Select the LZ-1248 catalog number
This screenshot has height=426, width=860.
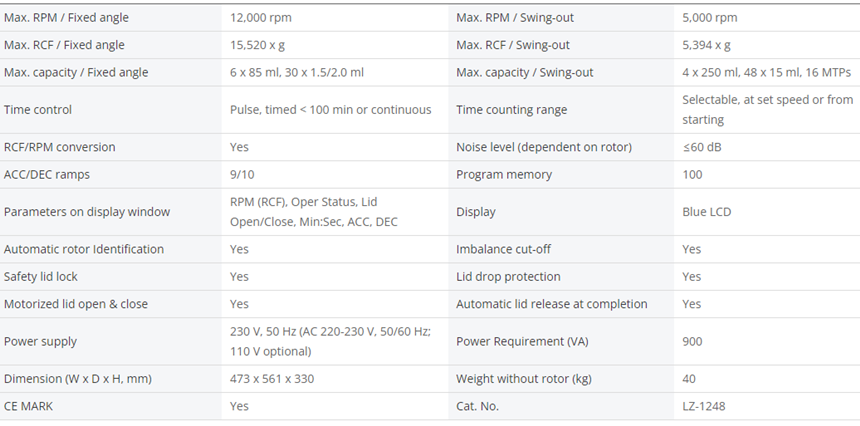click(x=705, y=406)
